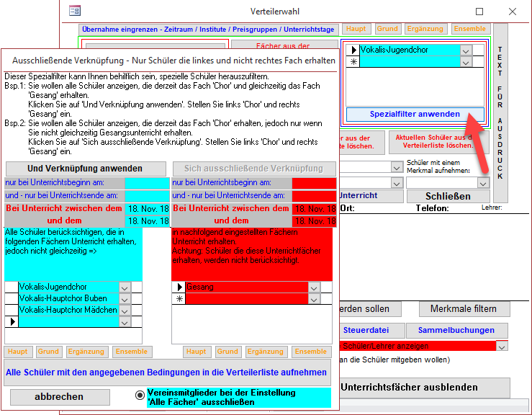532x415 pixels.
Task: Expand the Vokalis-Hauptchor Mädchen dropdown
Action: [x=124, y=311]
